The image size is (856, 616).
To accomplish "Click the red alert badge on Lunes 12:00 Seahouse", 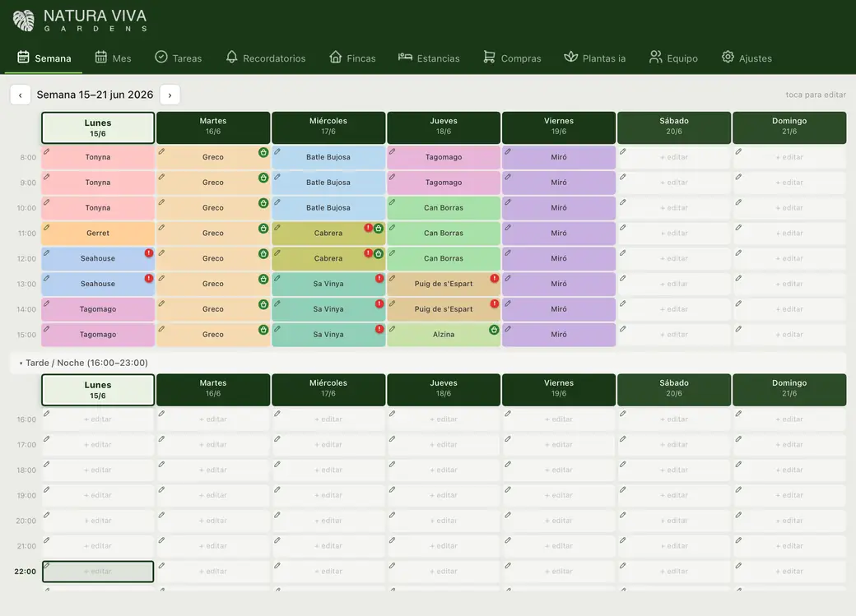I will [148, 253].
